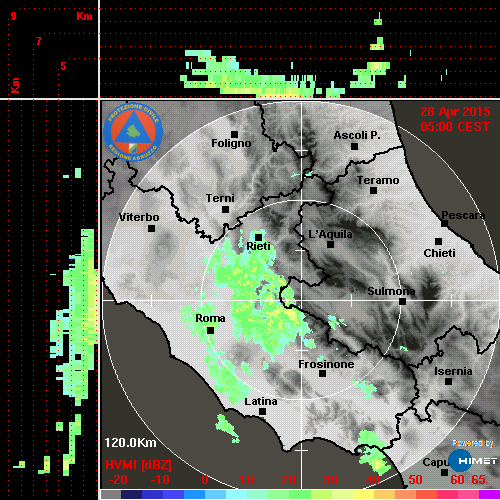
Task: Click the Viterbo city marker square
Action: (151, 228)
